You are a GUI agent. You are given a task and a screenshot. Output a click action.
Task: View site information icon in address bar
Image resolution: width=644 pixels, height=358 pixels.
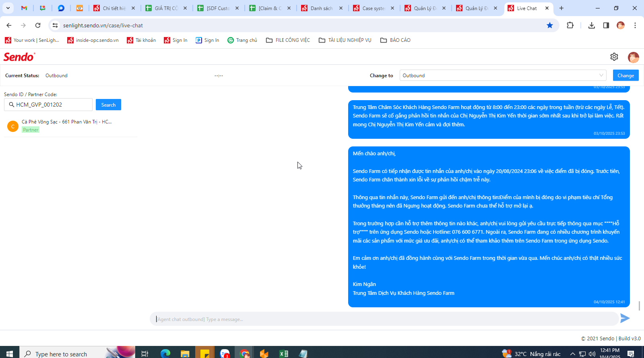(55, 25)
